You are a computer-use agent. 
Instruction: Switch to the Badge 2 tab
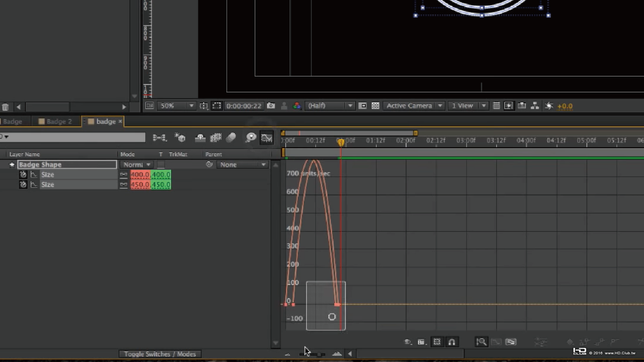(x=56, y=122)
